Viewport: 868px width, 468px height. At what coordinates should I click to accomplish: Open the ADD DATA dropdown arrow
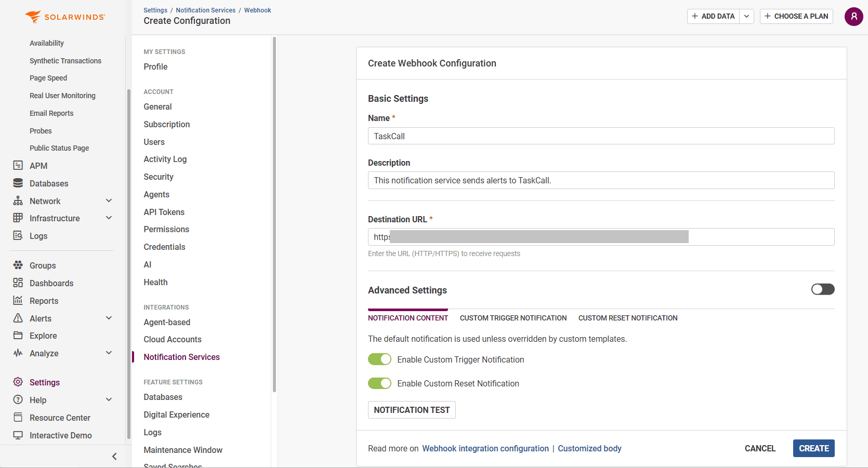pyautogui.click(x=746, y=16)
